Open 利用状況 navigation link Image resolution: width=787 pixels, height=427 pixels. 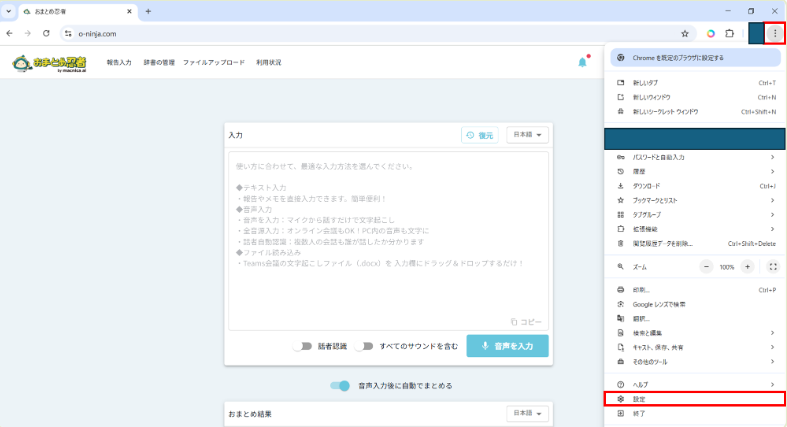[x=269, y=62]
